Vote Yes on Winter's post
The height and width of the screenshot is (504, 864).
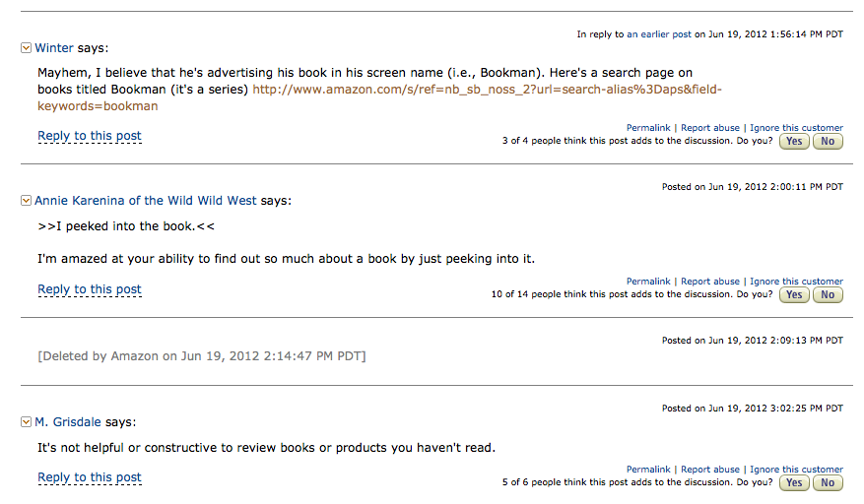point(794,141)
